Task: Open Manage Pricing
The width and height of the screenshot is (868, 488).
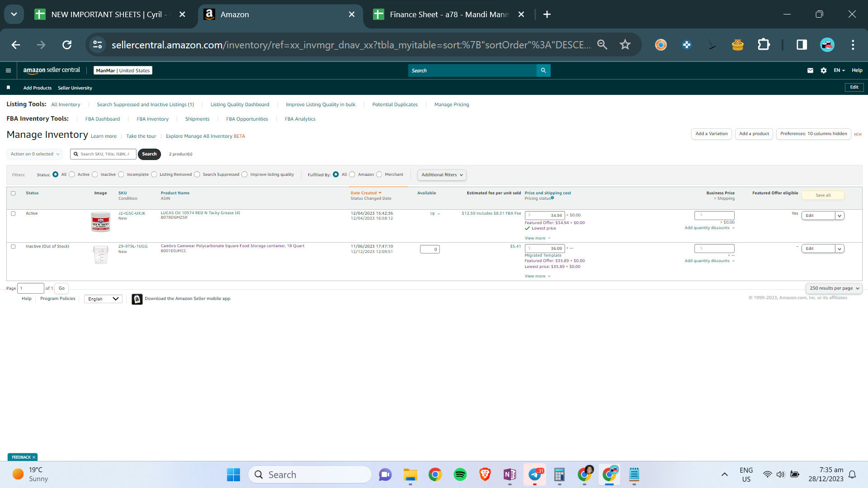Action: pyautogui.click(x=452, y=105)
